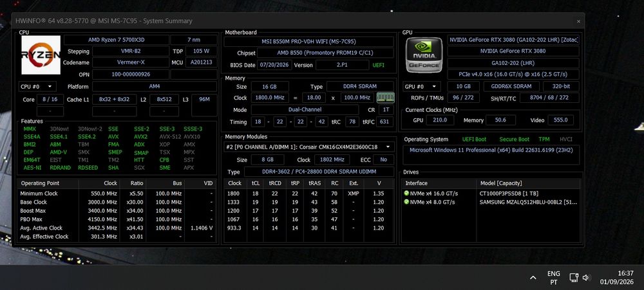This screenshot has width=644, height=290.
Task: Click the AVX-512 feature label
Action: pyautogui.click(x=170, y=136)
